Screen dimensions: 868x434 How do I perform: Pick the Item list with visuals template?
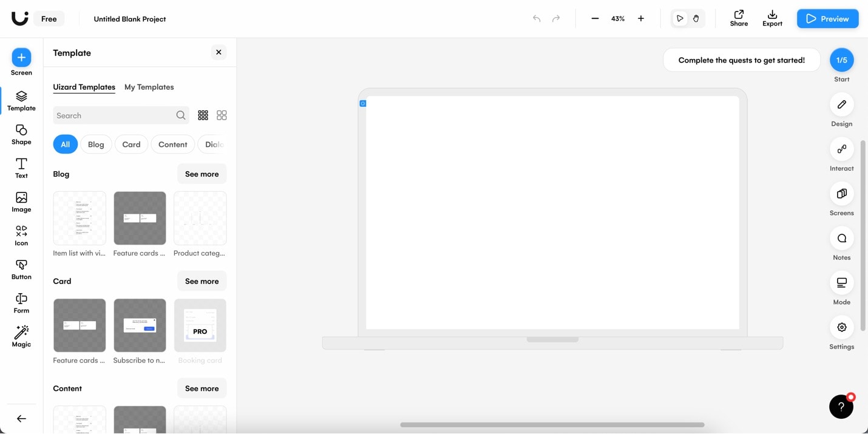tap(80, 219)
